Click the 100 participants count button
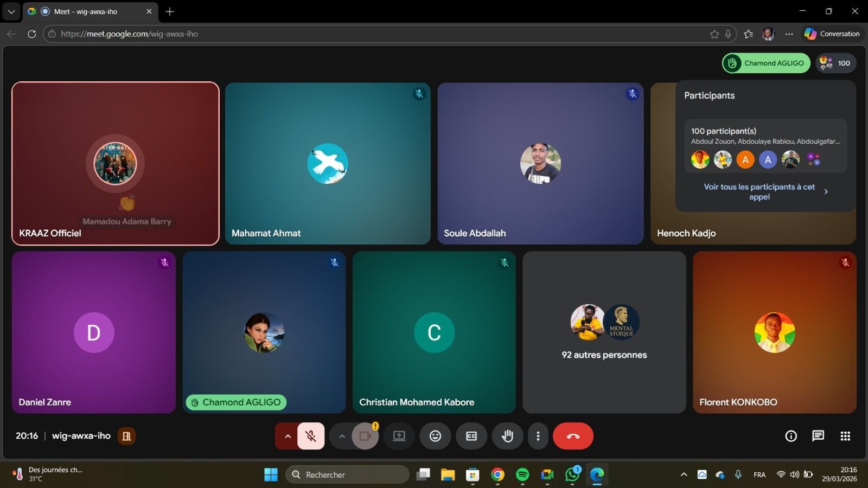The height and width of the screenshot is (488, 868). [x=835, y=63]
